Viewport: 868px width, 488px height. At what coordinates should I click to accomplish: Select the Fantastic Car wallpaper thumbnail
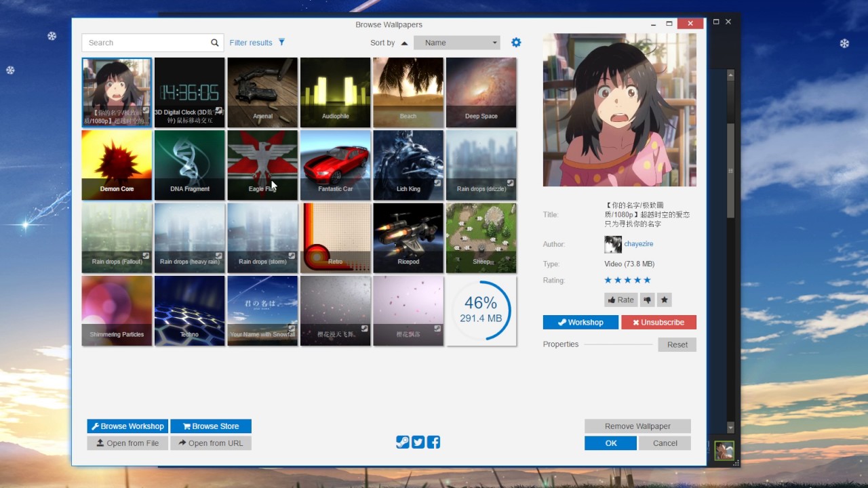(x=335, y=165)
